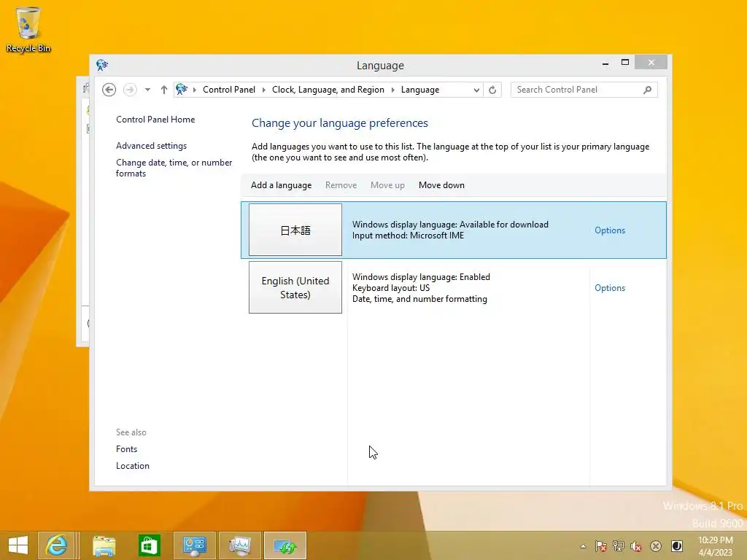Viewport: 747px width, 560px height.
Task: Select the 日本語 language tile
Action: click(x=295, y=230)
